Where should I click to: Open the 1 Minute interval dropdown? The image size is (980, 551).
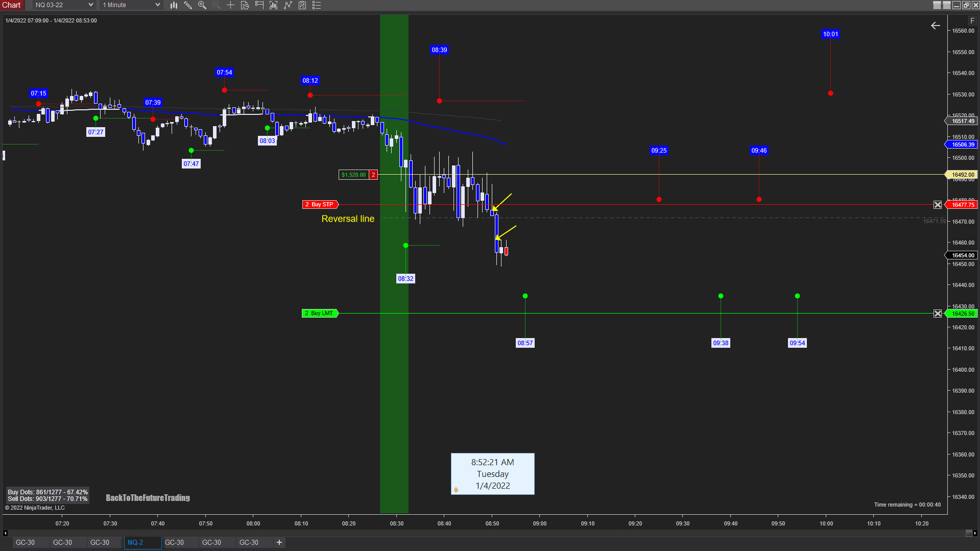131,5
